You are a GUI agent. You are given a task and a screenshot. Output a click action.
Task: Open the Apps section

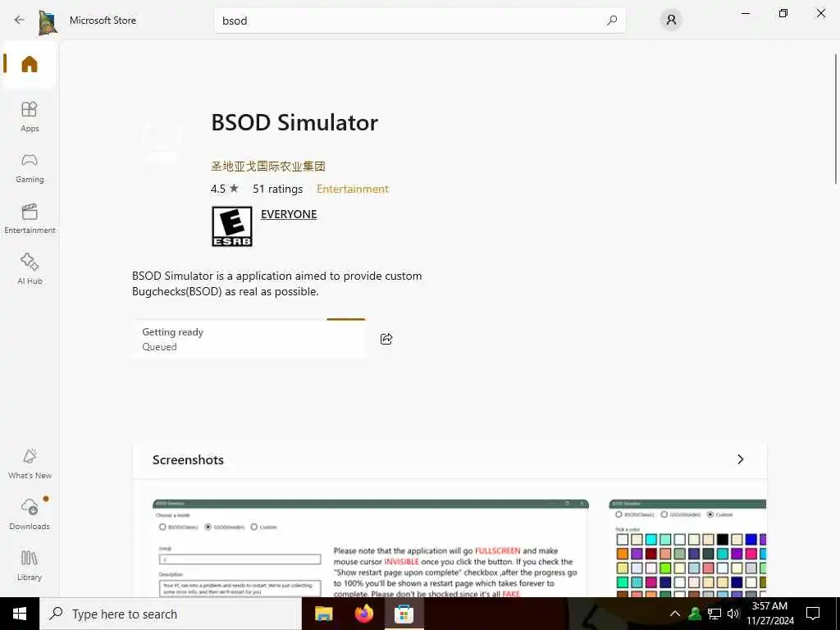(x=30, y=116)
